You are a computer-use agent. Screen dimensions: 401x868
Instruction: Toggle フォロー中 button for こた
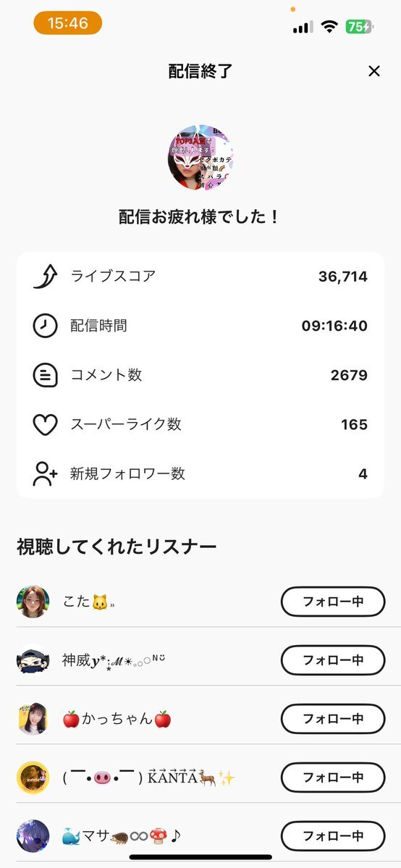[x=333, y=602]
